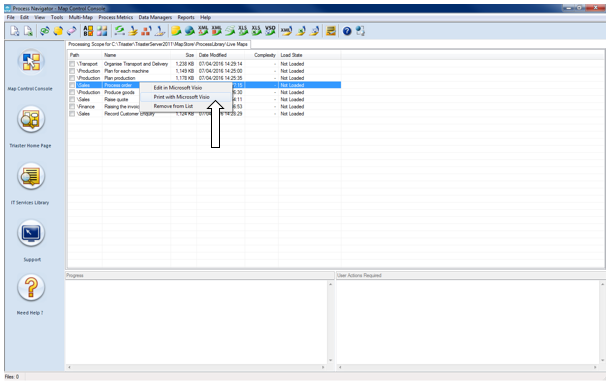The height and width of the screenshot is (383, 611).
Task: Open the Data Managers menu
Action: (x=155, y=18)
